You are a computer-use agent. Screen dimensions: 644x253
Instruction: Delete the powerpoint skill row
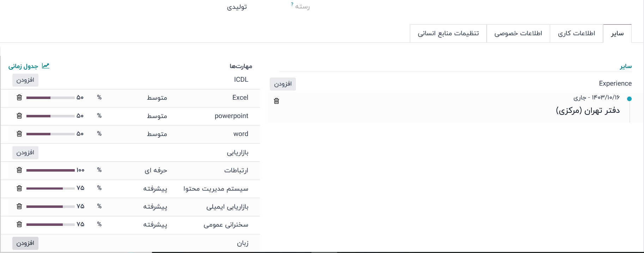(x=19, y=116)
